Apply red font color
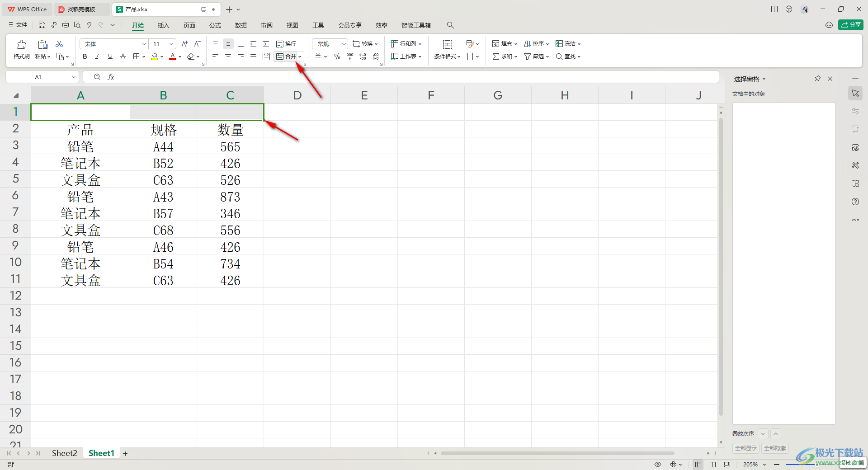The image size is (868, 470). [173, 56]
